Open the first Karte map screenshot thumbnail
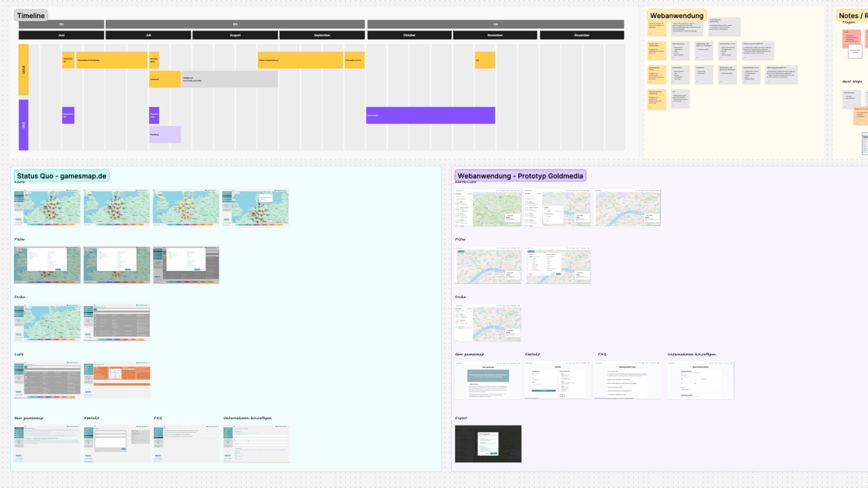 tap(47, 208)
